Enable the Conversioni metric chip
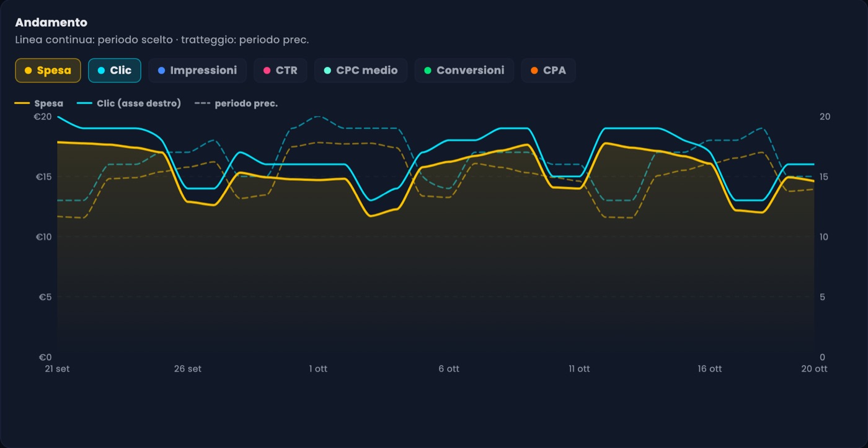The height and width of the screenshot is (448, 868). click(464, 71)
